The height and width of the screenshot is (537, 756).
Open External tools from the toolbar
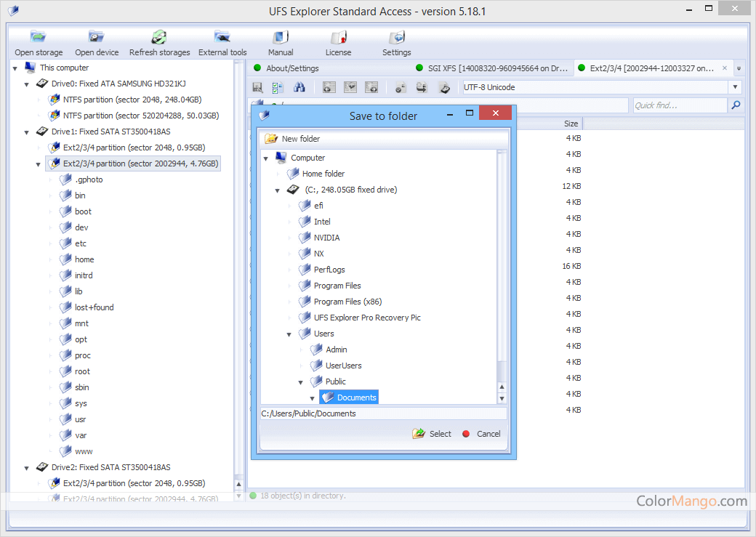tap(222, 38)
